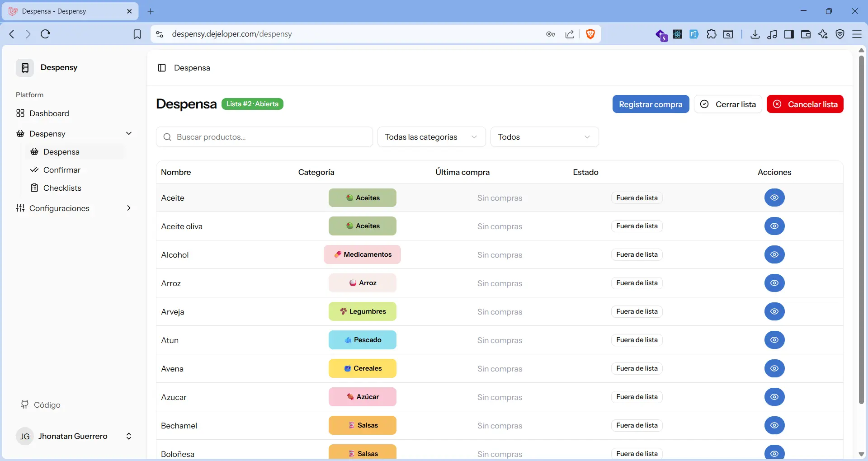Reload the page

click(45, 34)
